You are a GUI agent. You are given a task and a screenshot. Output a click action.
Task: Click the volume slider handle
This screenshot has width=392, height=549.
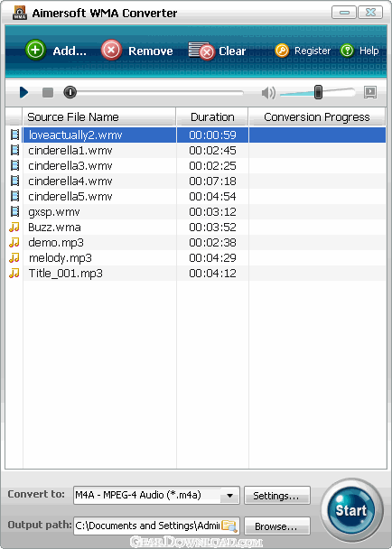coord(318,92)
